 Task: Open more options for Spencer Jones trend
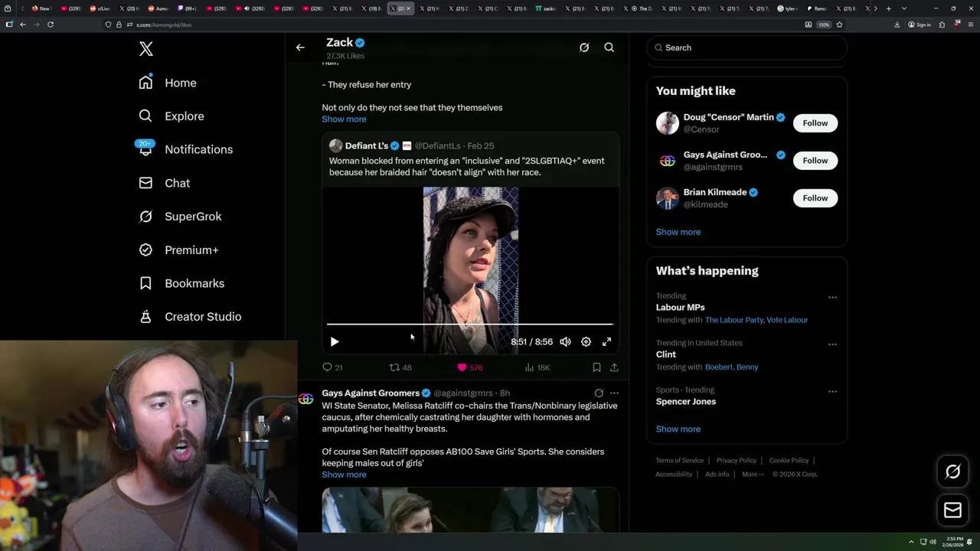tap(832, 391)
